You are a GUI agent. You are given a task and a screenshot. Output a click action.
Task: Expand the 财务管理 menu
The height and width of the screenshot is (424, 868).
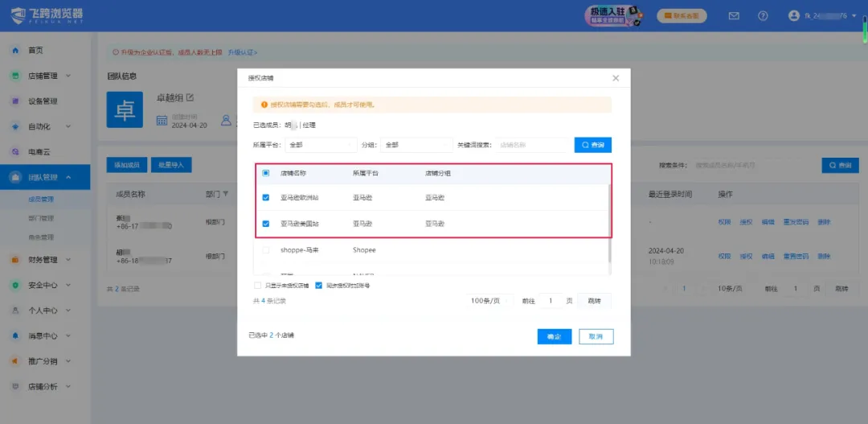click(x=68, y=259)
